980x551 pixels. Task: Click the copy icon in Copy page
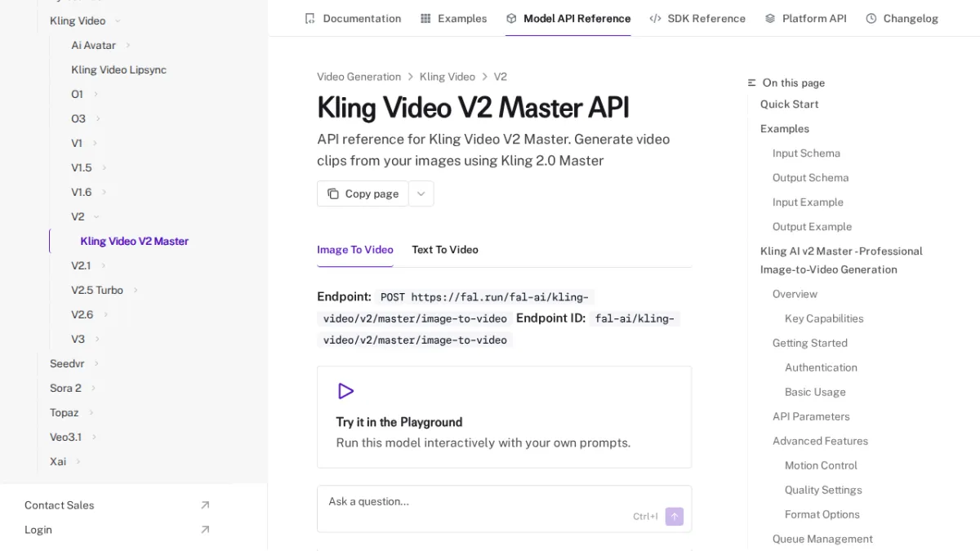(x=333, y=193)
